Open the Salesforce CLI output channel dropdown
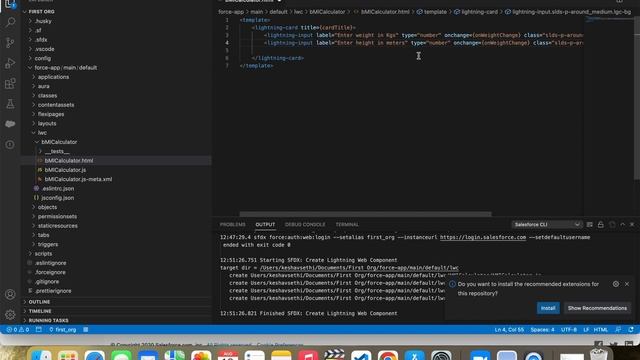 coord(547,224)
